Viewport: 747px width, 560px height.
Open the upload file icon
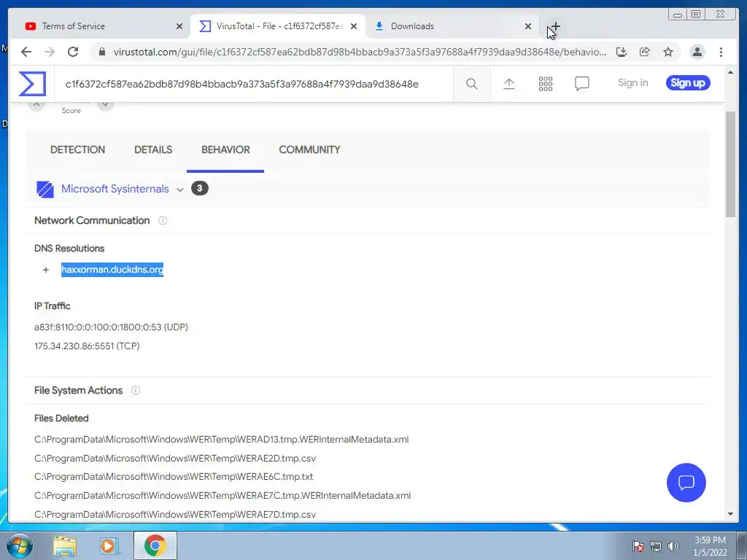pyautogui.click(x=508, y=84)
